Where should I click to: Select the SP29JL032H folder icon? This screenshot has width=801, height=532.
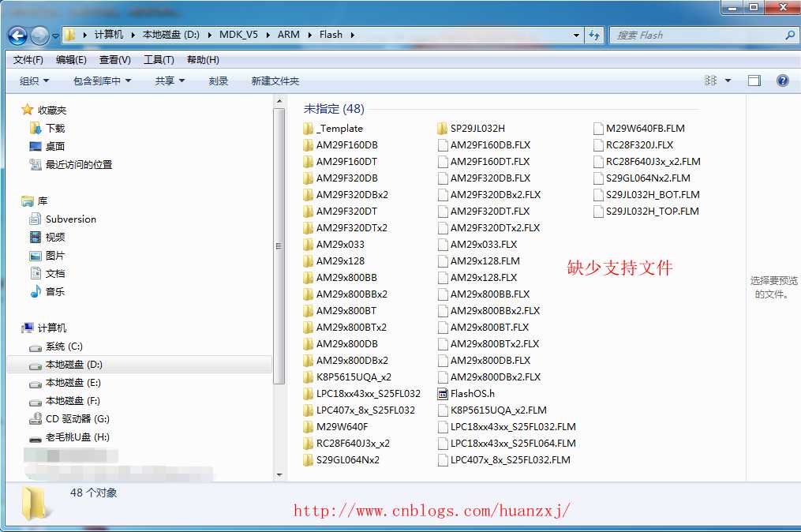tap(443, 129)
